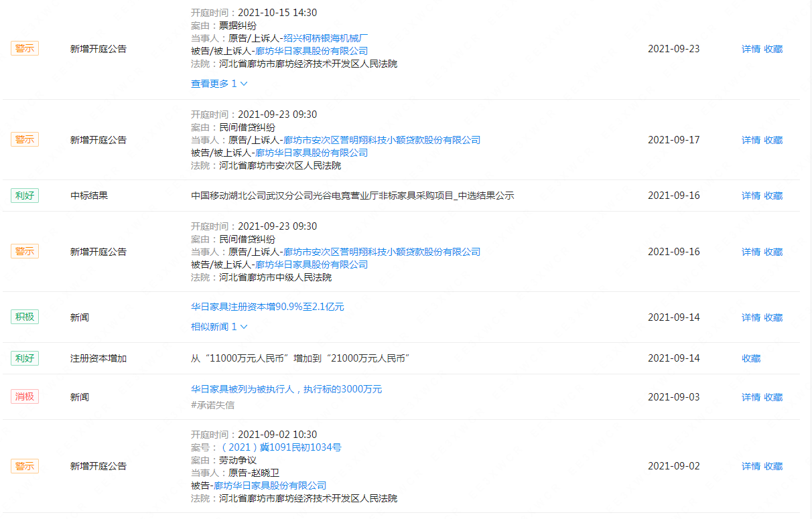
Task: Click the text 从“11000万元人民币”增加到“21000万元人民币”
Action: click(x=300, y=358)
